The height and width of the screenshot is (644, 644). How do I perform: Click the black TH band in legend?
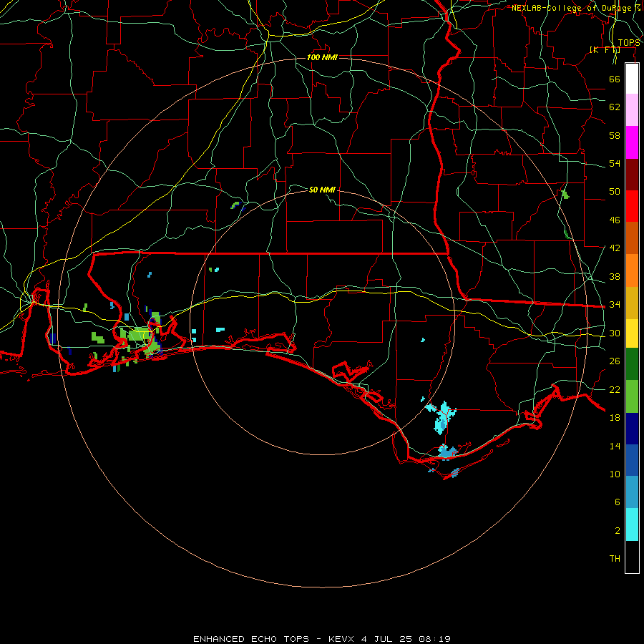[x=632, y=557]
